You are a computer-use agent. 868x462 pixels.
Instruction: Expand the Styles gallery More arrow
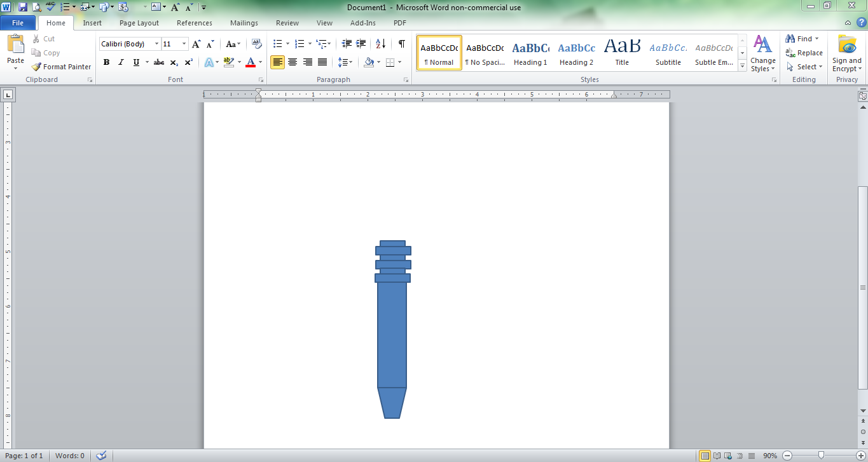tap(742, 65)
